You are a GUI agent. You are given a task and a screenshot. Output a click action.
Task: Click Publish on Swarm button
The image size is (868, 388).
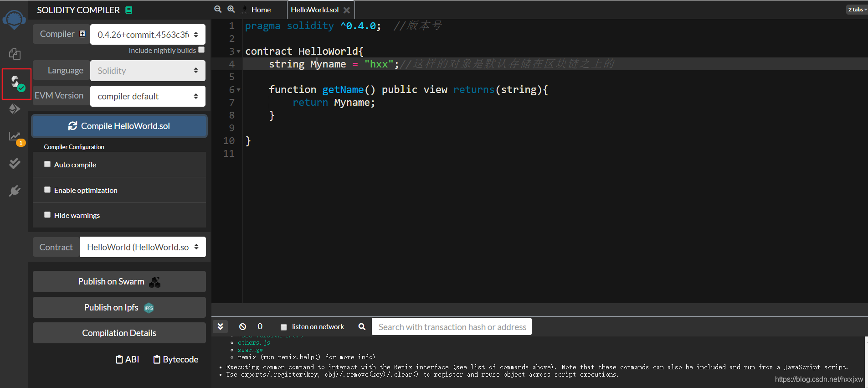pos(119,282)
